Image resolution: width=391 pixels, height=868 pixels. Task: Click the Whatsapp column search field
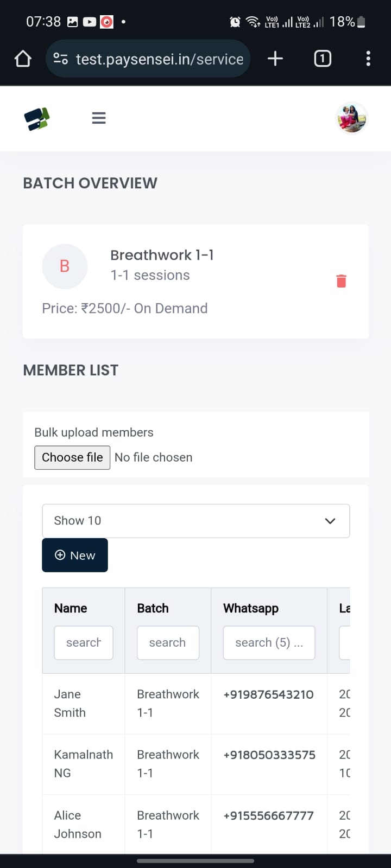tap(269, 643)
